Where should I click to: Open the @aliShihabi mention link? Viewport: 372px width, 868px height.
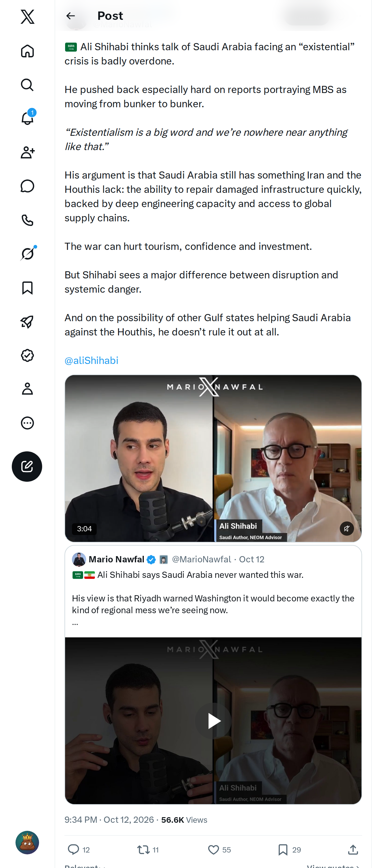[91, 361]
